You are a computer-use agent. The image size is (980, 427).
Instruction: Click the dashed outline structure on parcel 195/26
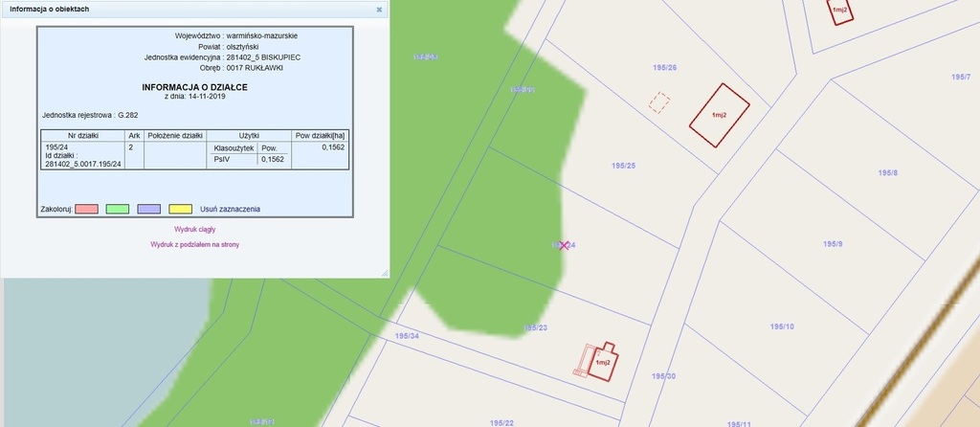point(658,102)
